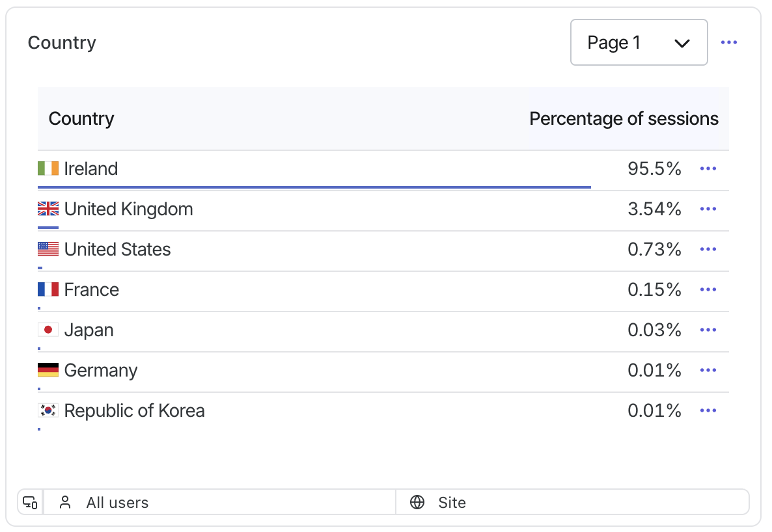772x532 pixels.
Task: Select the France country name
Action: pos(92,290)
